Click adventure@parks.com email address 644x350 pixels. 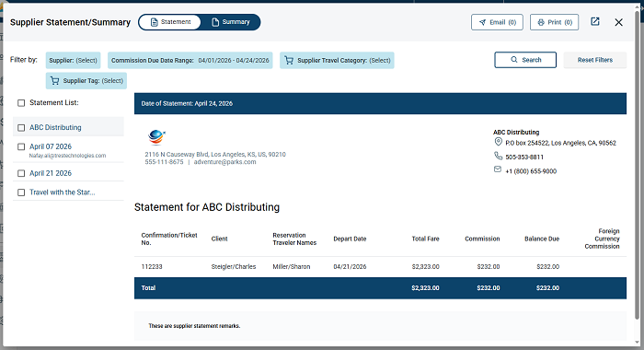pyautogui.click(x=224, y=162)
